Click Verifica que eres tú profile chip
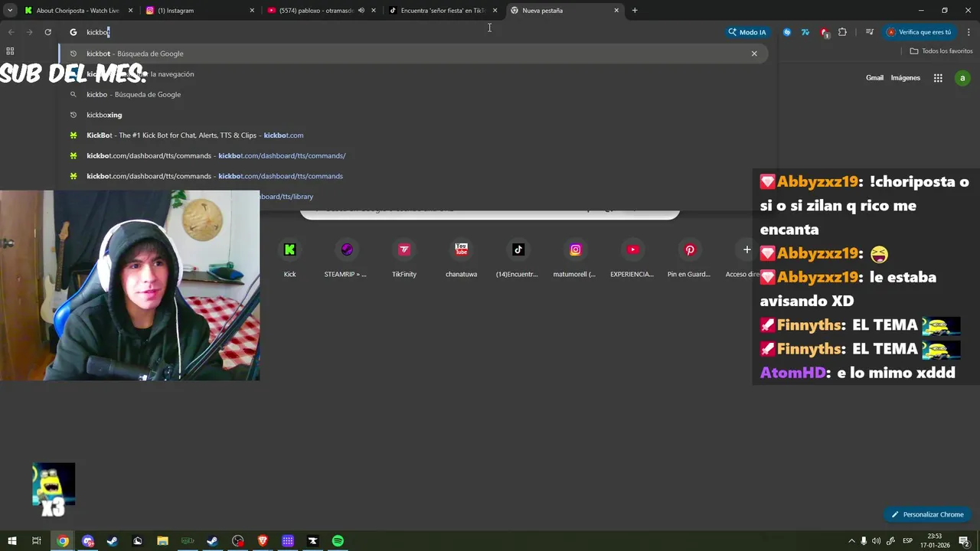This screenshot has width=980, height=551. coord(919,32)
